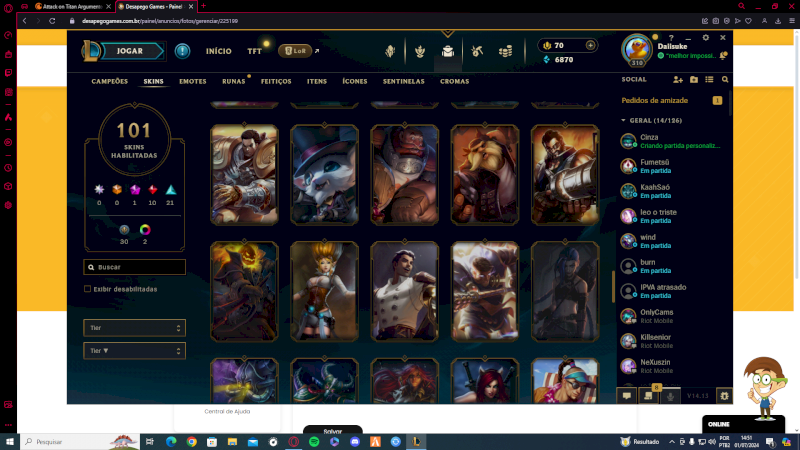Click the top hat cat skin thumbnail

(x=324, y=174)
